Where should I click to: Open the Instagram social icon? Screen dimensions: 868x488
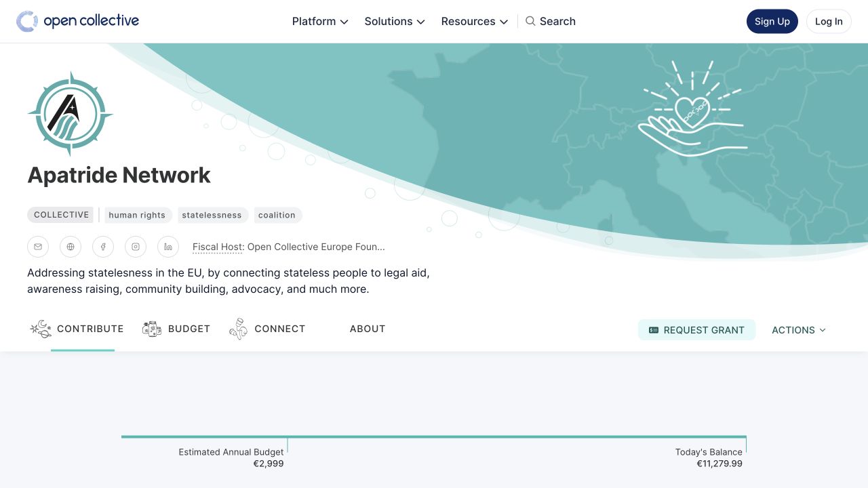(x=136, y=247)
